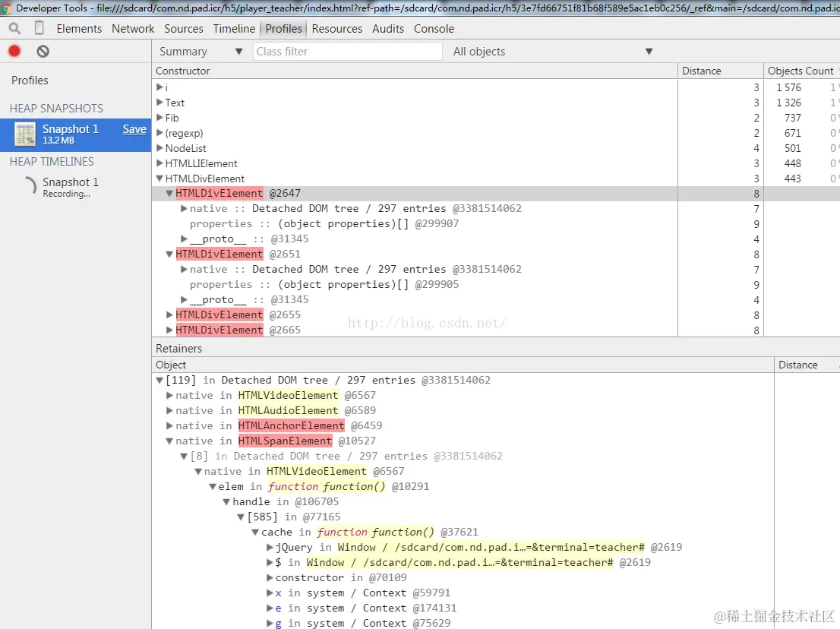Open the Console tab
Image resolution: width=840 pixels, height=629 pixels.
coord(434,28)
